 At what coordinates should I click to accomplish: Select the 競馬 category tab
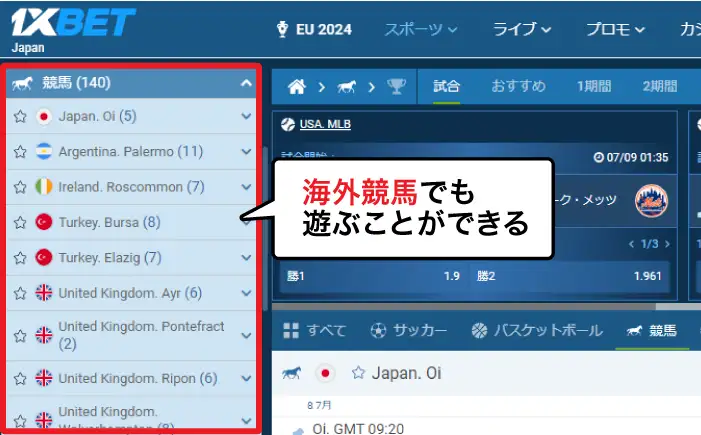(652, 331)
